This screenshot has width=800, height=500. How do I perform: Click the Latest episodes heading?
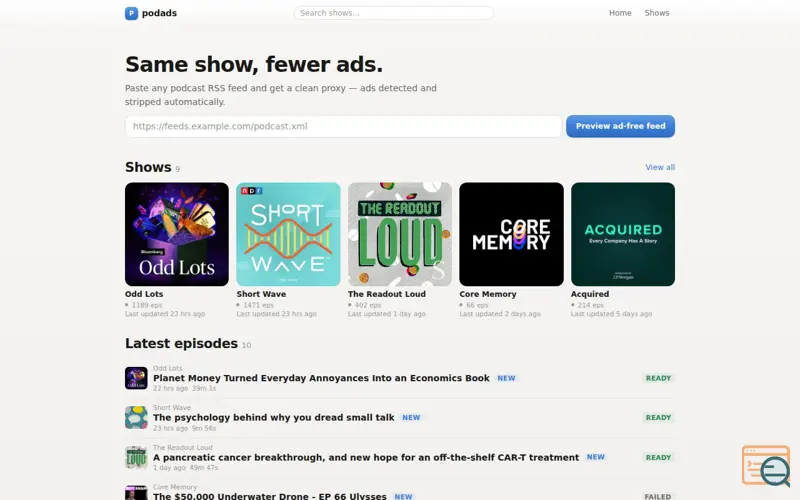coord(182,343)
